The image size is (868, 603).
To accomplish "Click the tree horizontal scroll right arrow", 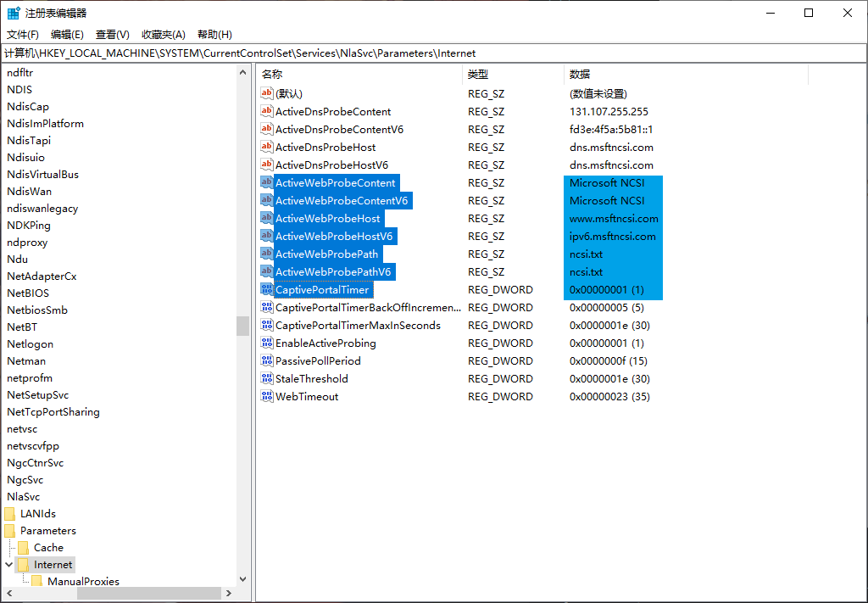I will [229, 593].
